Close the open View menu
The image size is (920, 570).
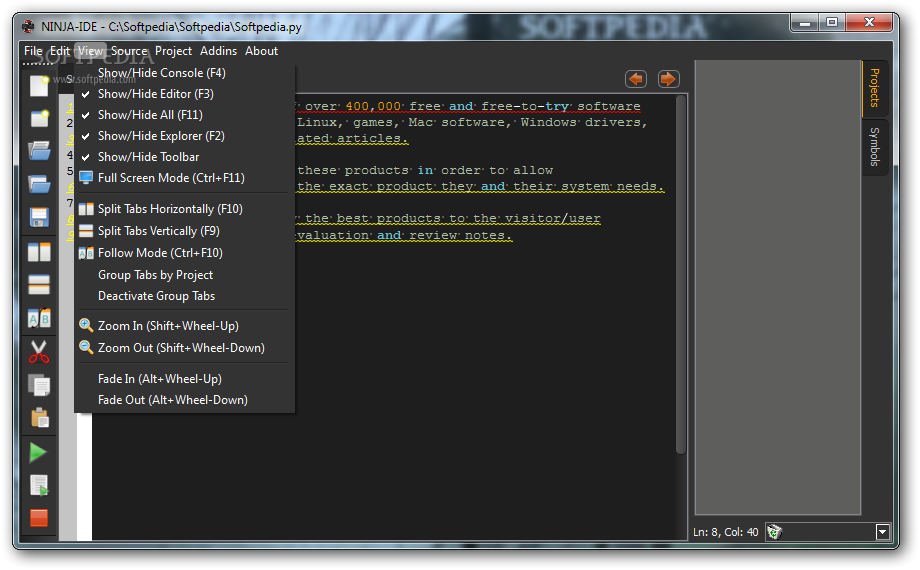pos(90,51)
